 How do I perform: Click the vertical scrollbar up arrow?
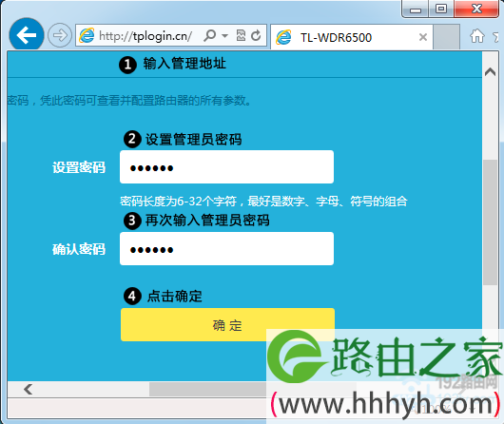(490, 72)
